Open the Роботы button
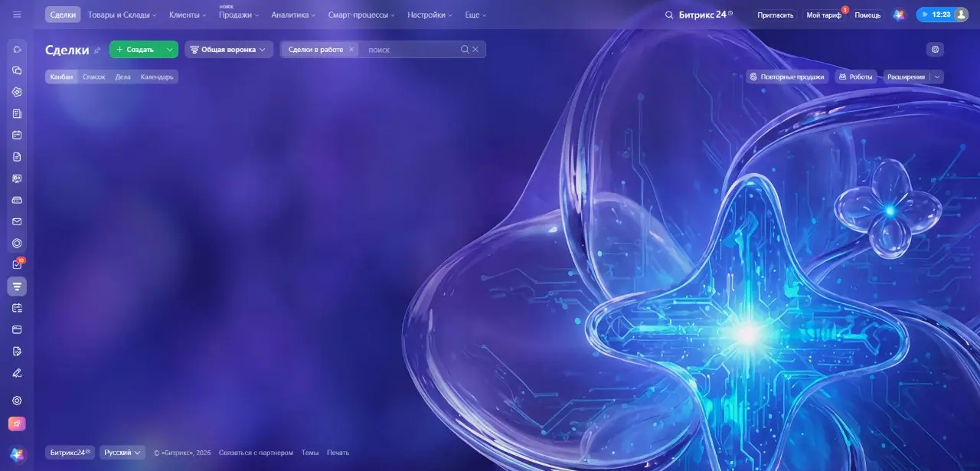This screenshot has height=471, width=980. point(855,77)
